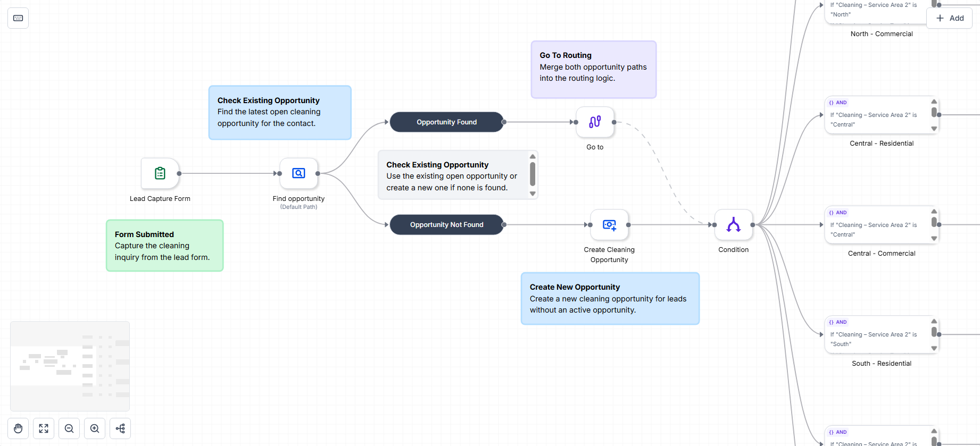This screenshot has width=980, height=446.
Task: Click the AND badge on South - Residential card
Action: (x=838, y=322)
